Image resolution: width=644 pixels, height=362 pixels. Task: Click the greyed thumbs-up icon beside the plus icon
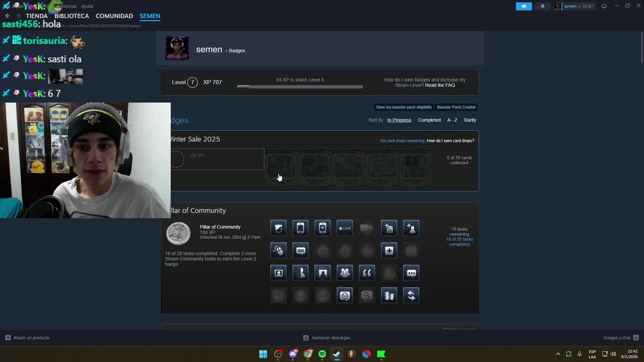pyautogui.click(x=367, y=250)
